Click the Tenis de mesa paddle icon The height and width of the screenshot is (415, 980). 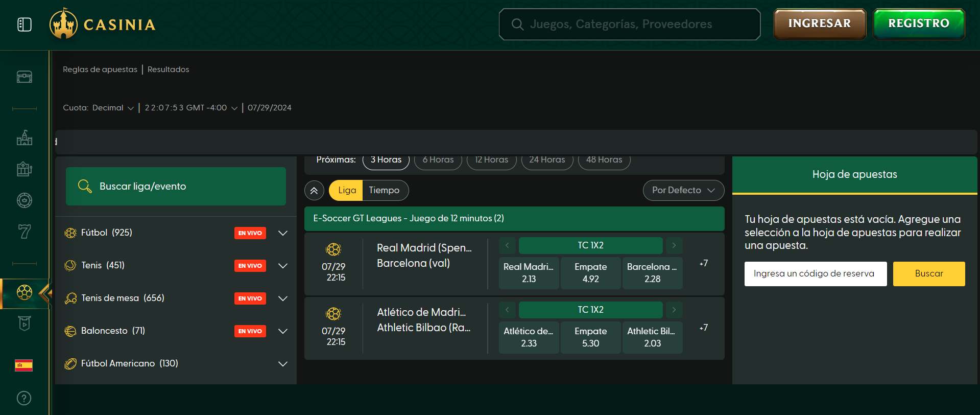coord(70,298)
